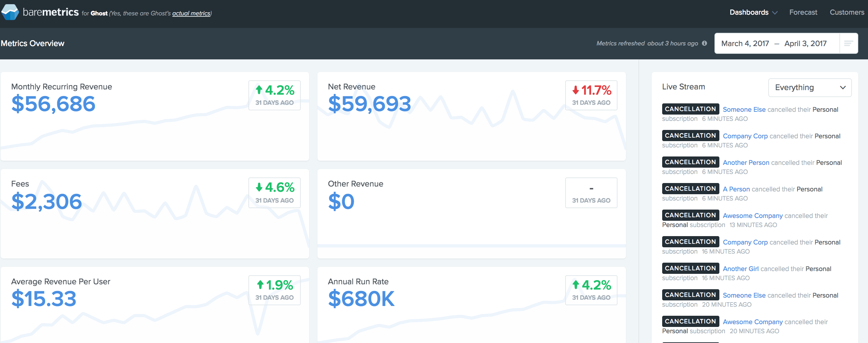This screenshot has width=868, height=343.
Task: Open Another Person customer link
Action: coord(746,162)
